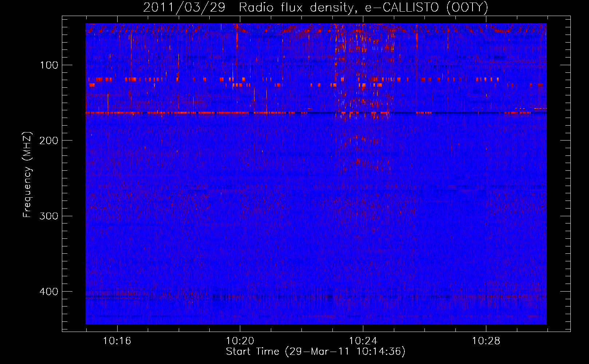Click the 10:16 time tick label

(117, 341)
